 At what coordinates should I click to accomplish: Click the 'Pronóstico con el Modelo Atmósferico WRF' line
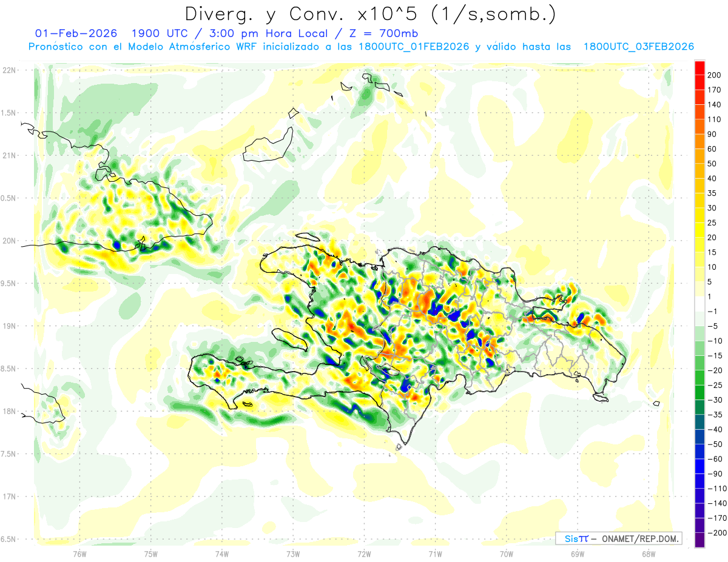click(x=144, y=47)
